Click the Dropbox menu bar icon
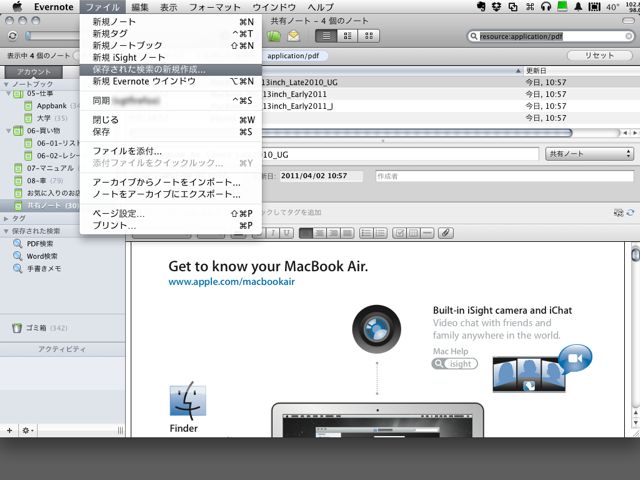 (x=497, y=7)
